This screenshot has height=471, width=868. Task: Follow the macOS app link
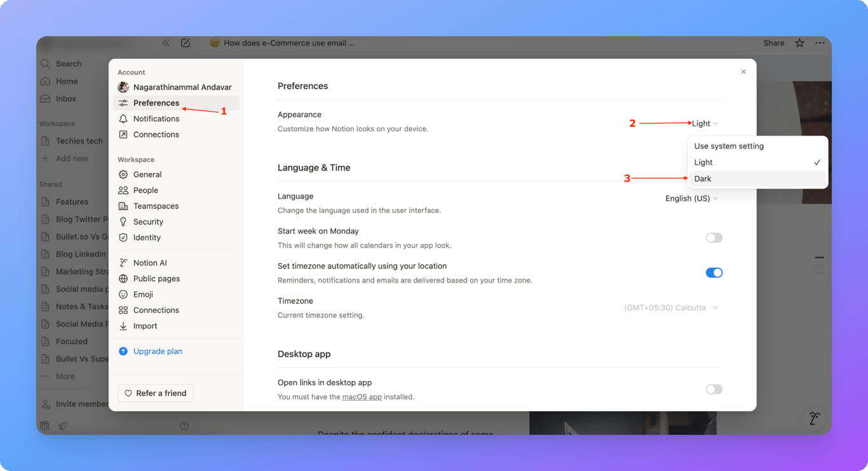point(362,397)
